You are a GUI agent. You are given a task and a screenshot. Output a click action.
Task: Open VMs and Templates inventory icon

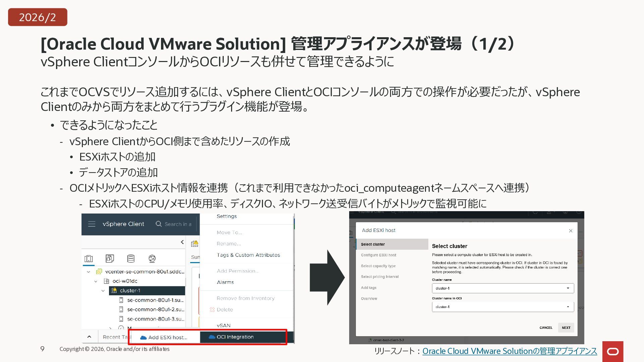pos(110,258)
